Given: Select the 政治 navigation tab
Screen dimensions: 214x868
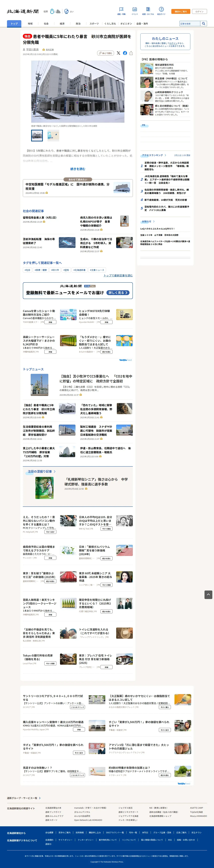Looking at the screenshot, I should coord(78,24).
